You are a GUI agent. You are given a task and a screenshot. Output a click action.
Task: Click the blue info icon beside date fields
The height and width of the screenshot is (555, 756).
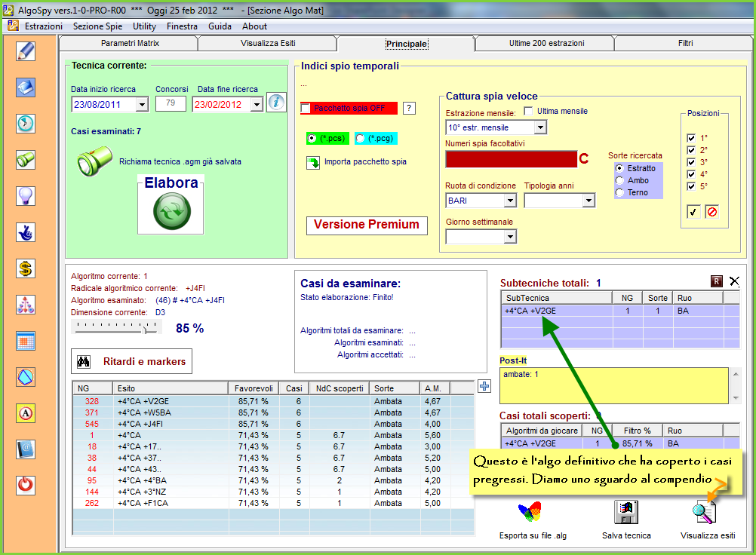coord(276,103)
